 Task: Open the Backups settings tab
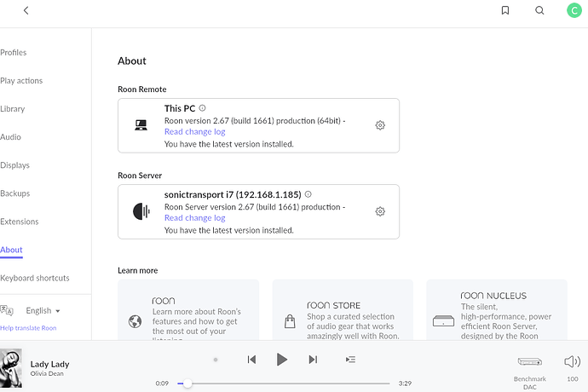coord(15,193)
